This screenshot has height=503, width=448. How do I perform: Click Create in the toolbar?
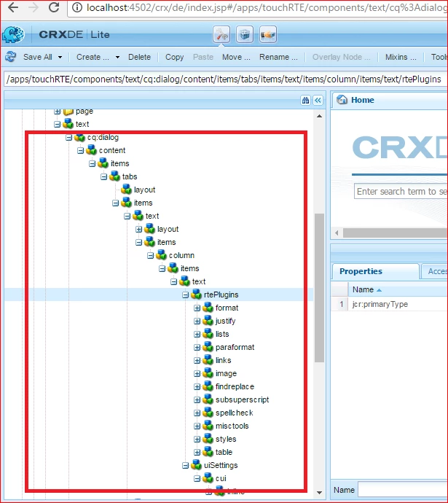pos(93,57)
